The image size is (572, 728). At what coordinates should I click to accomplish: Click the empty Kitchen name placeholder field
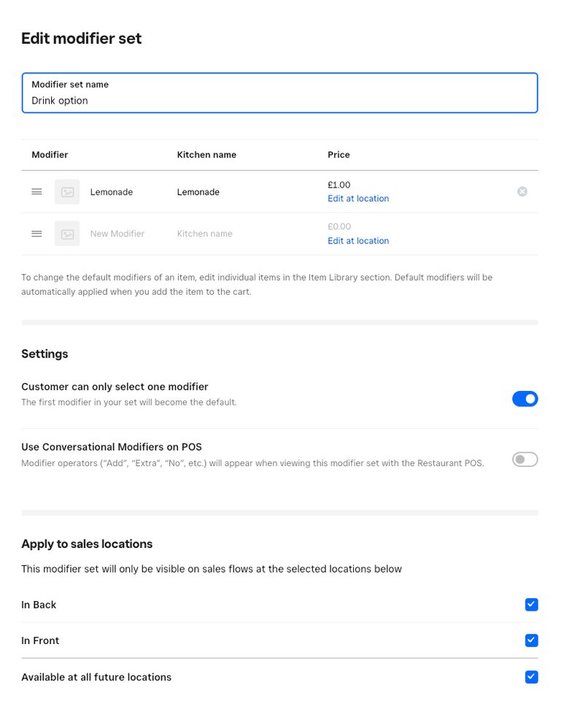click(205, 233)
